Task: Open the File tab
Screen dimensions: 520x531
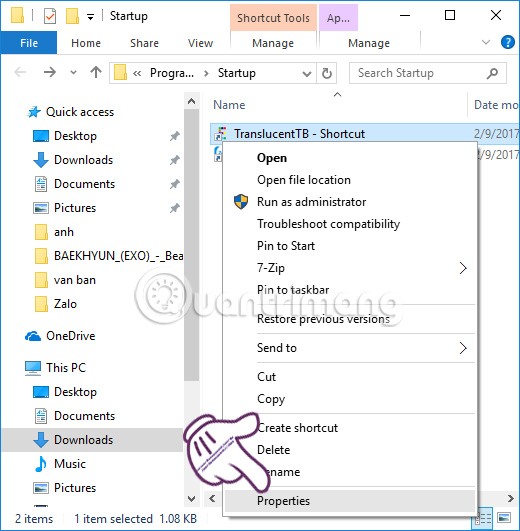Action: tap(29, 43)
